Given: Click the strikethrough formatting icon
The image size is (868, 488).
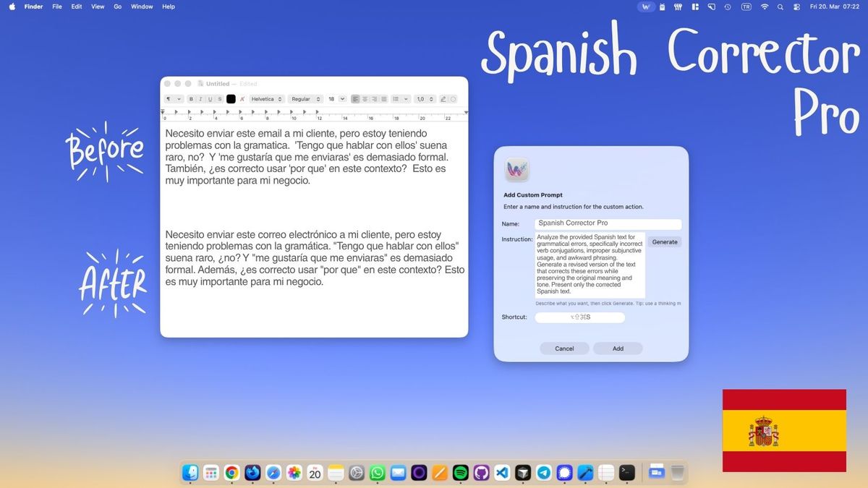Looking at the screenshot, I should click(x=220, y=99).
